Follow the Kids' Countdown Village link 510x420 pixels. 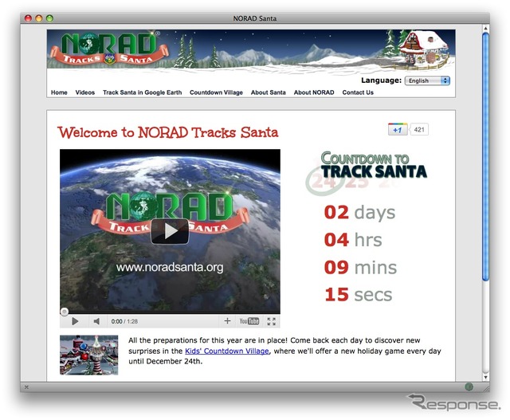[x=226, y=351]
